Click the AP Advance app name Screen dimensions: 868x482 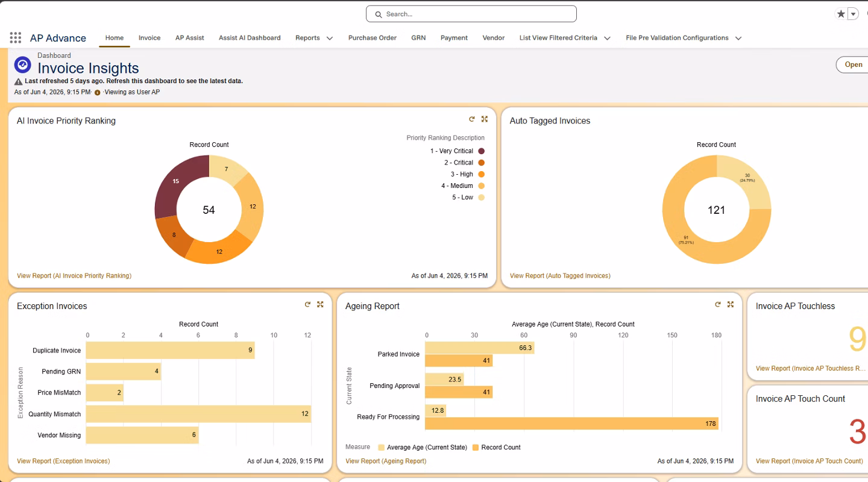(58, 38)
